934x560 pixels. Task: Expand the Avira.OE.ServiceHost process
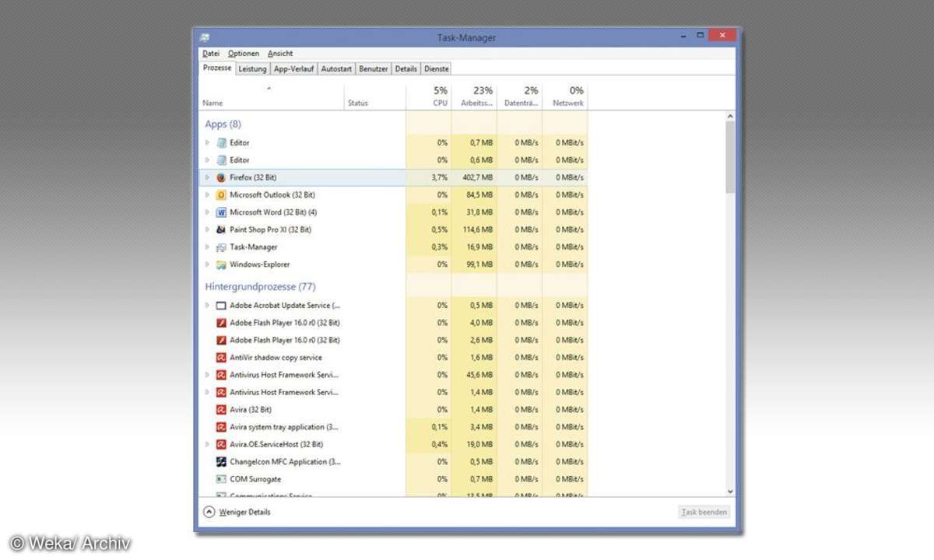tap(207, 444)
